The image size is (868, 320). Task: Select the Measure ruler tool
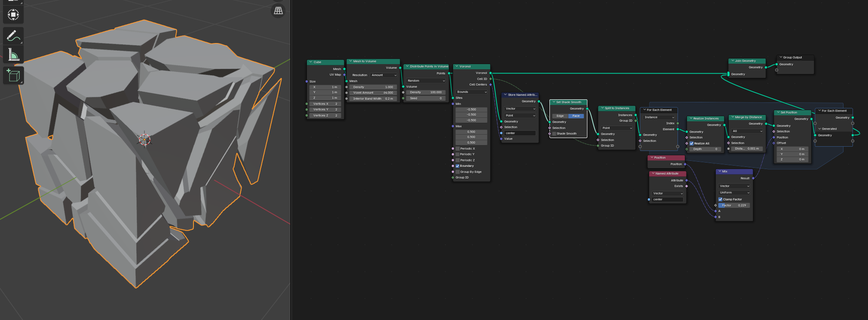[x=13, y=54]
